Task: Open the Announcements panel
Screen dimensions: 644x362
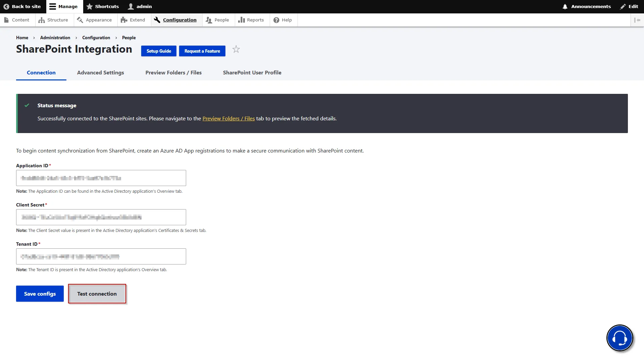Action: [x=587, y=6]
